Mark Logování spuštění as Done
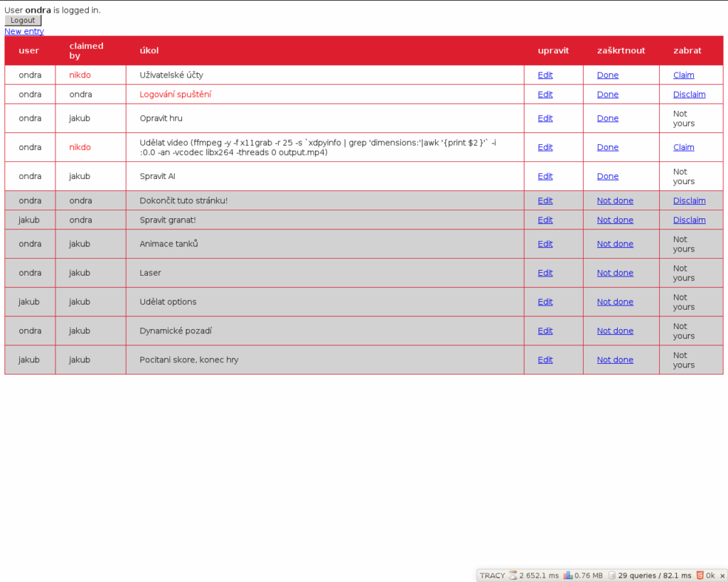Screen dimensions: 728x582 tap(608, 95)
